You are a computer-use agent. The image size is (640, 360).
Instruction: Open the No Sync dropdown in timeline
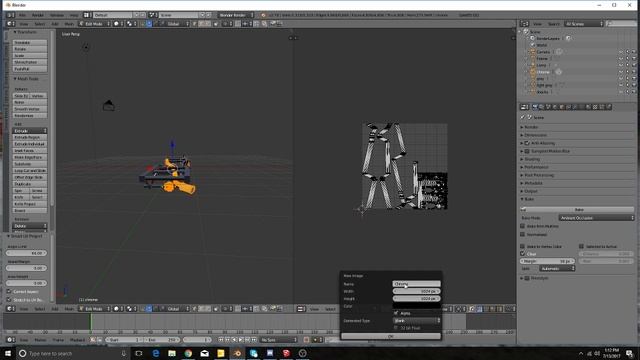[278, 340]
